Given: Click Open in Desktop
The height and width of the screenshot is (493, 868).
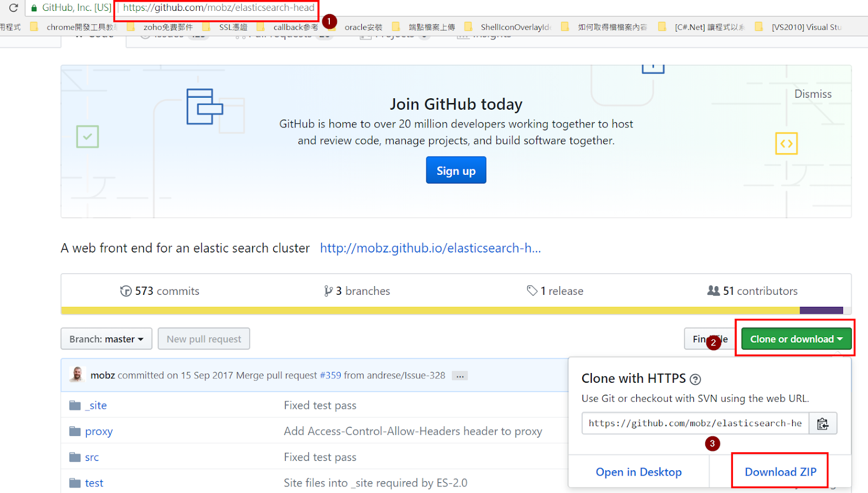Looking at the screenshot, I should (x=639, y=472).
